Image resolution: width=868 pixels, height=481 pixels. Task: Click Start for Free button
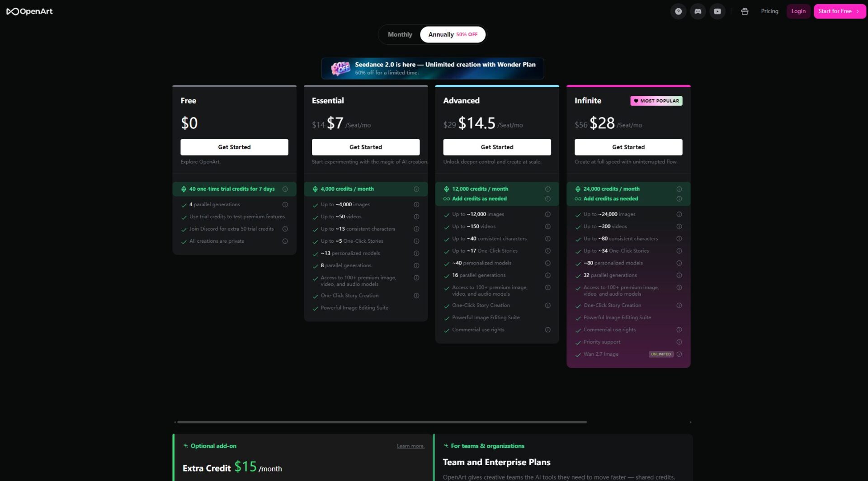pyautogui.click(x=839, y=11)
